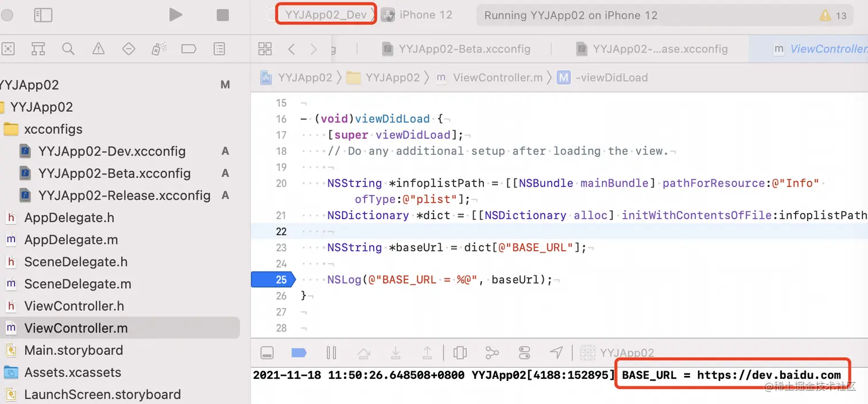Click the NSLog statement on line 25
Image resolution: width=868 pixels, height=404 pixels.
(440, 280)
